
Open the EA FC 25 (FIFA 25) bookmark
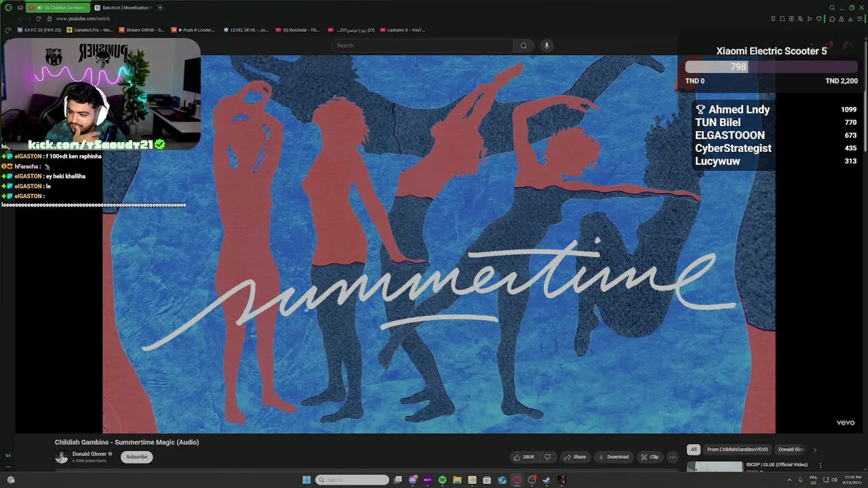pyautogui.click(x=40, y=30)
